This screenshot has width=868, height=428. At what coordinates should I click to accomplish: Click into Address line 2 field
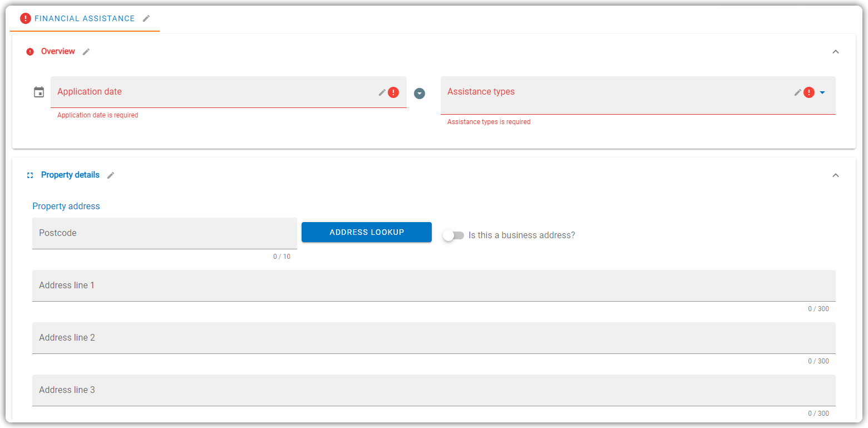coord(434,338)
